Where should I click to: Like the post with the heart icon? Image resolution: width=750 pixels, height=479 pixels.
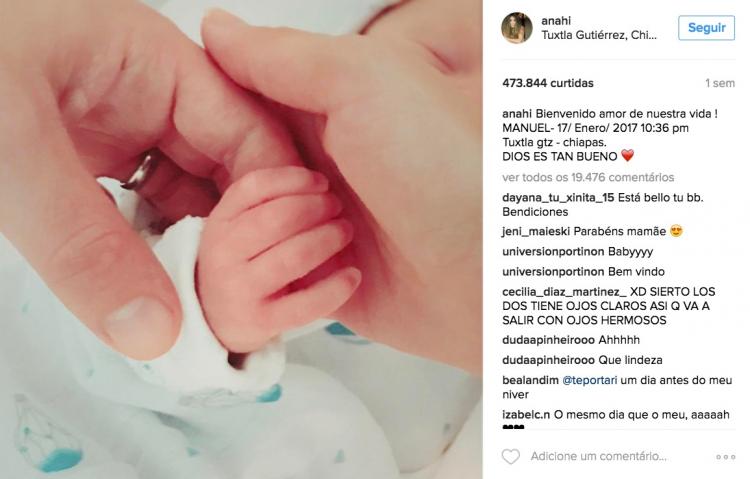tap(510, 457)
